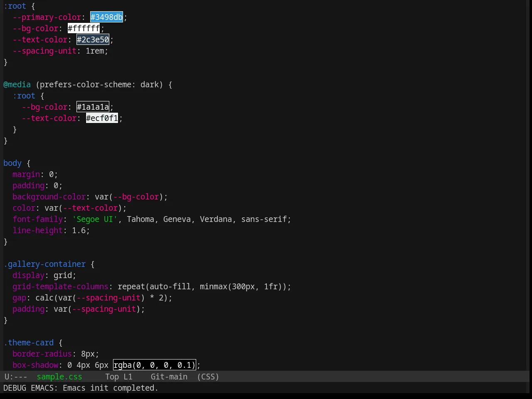Click the font-family property

click(x=38, y=219)
